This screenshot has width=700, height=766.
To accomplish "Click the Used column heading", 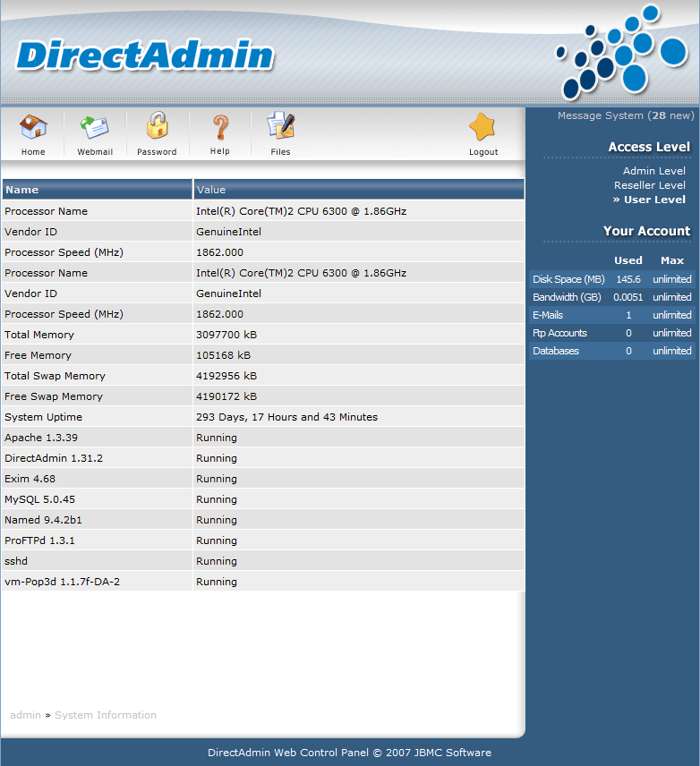I will 628,260.
